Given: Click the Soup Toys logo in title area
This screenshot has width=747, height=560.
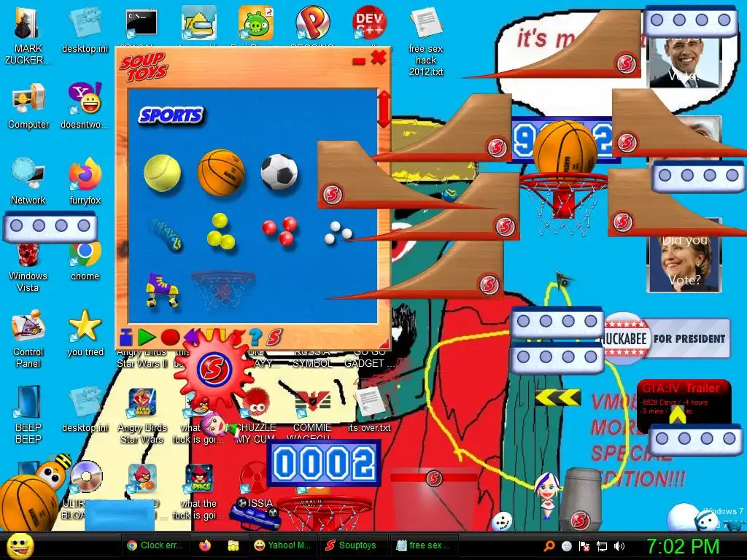Looking at the screenshot, I should coord(143,67).
